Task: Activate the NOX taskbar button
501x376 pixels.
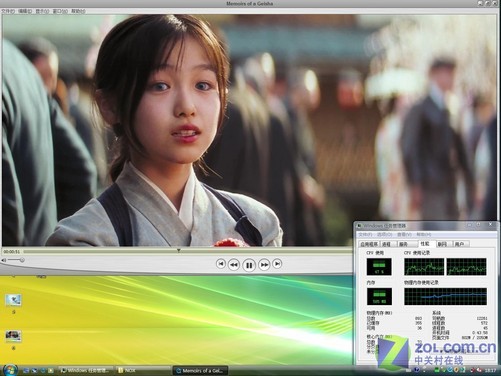Action: click(143, 370)
